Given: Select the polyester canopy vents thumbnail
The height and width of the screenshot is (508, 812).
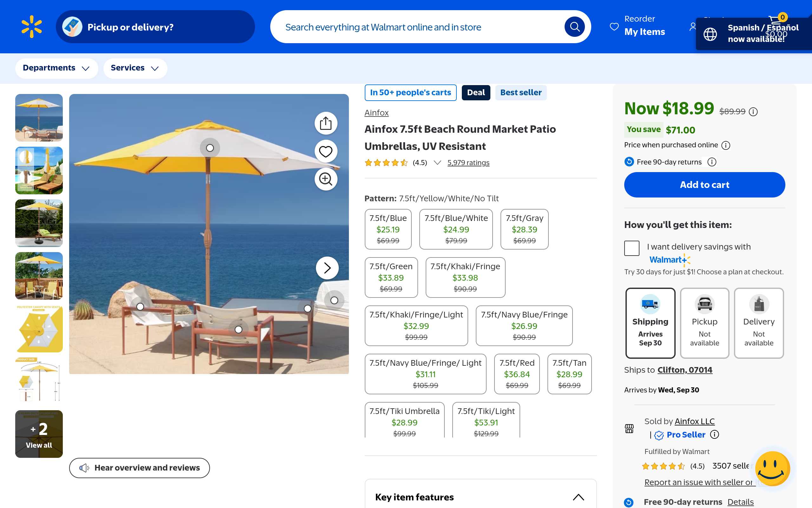Looking at the screenshot, I should (x=39, y=328).
